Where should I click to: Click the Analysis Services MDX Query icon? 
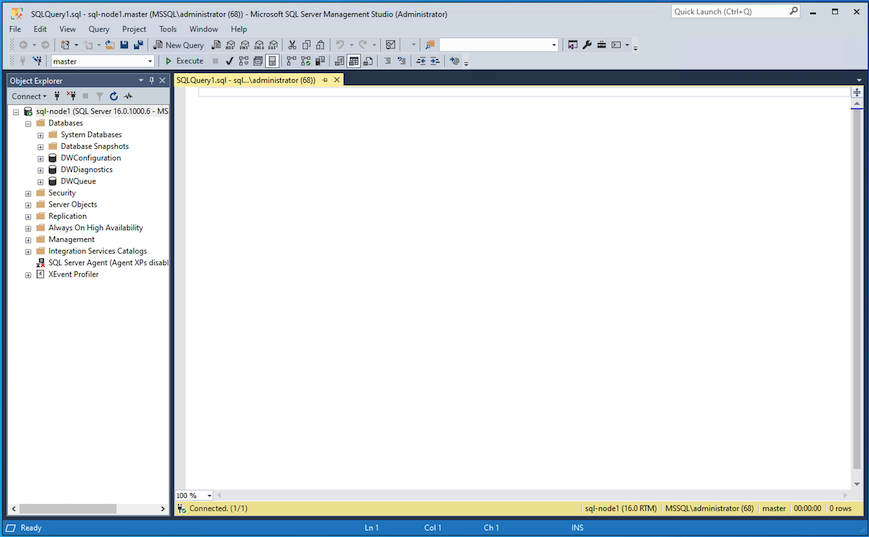coord(231,45)
